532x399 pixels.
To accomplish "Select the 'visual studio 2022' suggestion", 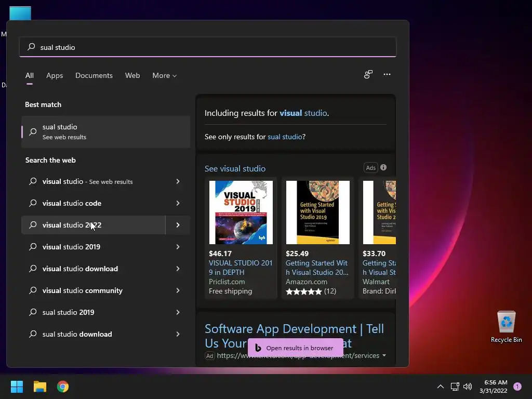I will [94, 225].
